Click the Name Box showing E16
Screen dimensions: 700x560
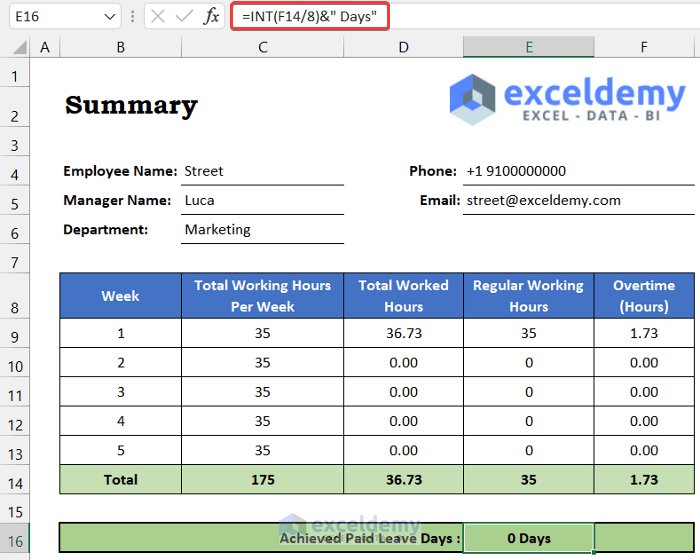[65, 17]
